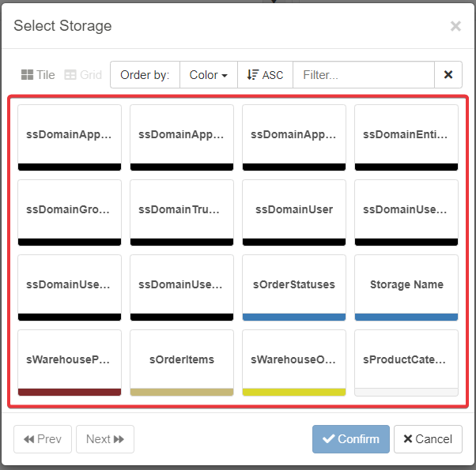Click dark red bar of sWarehouseP... tile
476x470 pixels.
pyautogui.click(x=70, y=392)
